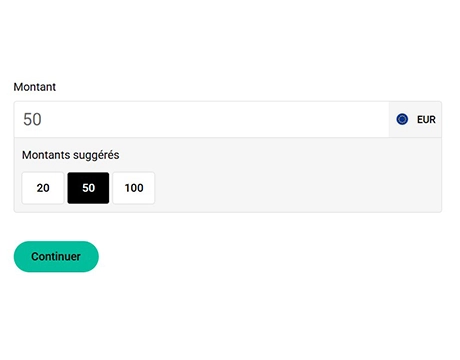Image resolution: width=460 pixels, height=360 pixels.
Task: Tap the circular currency flag beside EUR
Action: pos(402,119)
